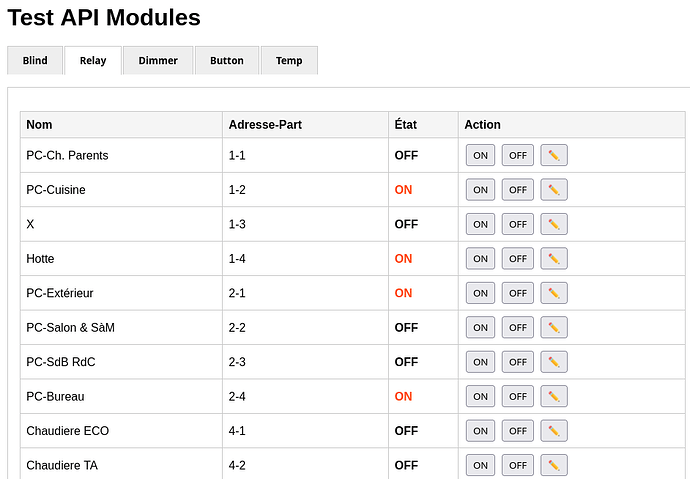Turn ON the Chaudiere TA relay

pos(480,465)
